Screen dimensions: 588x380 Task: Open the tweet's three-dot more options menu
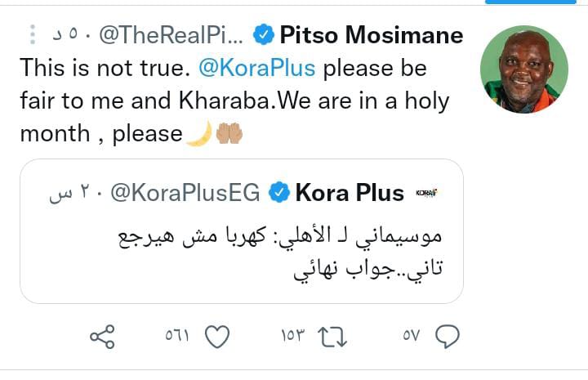pyautogui.click(x=32, y=35)
